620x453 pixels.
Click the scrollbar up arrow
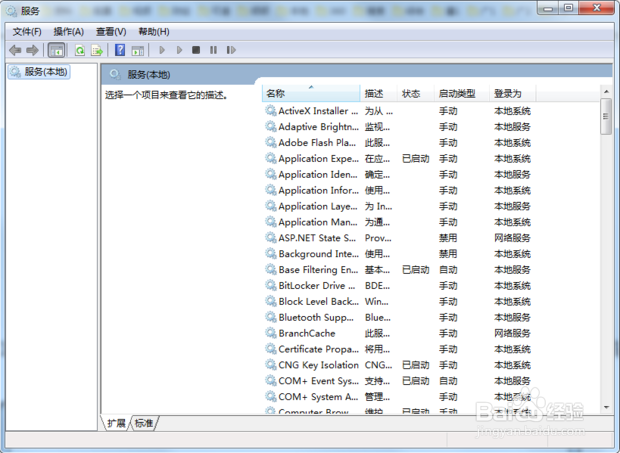click(x=606, y=92)
